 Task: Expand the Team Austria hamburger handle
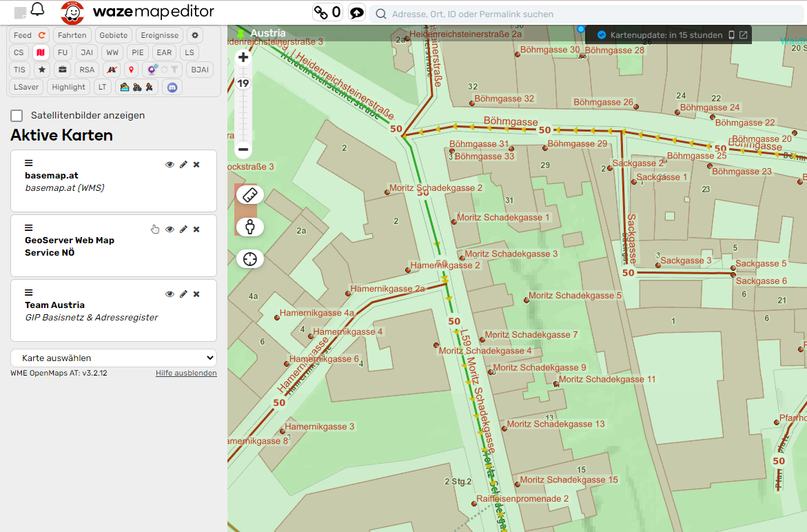(29, 293)
